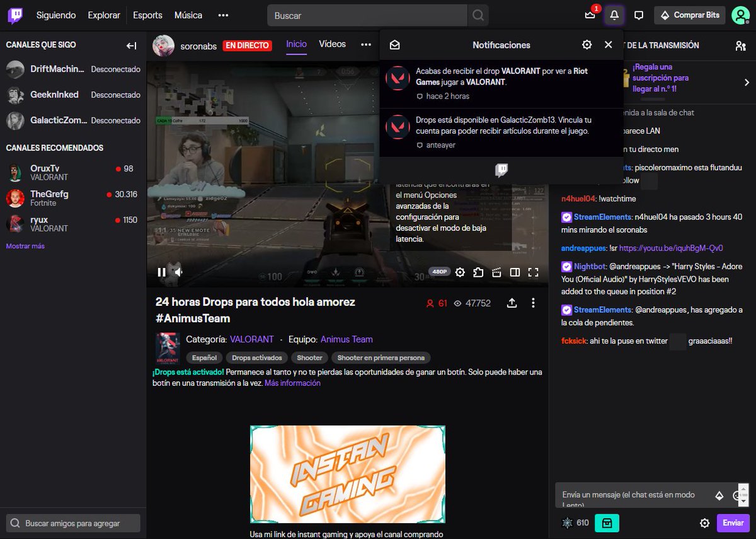756x539 pixels.
Task: Open GalacticZomb channel in sidebar
Action: pyautogui.click(x=73, y=120)
